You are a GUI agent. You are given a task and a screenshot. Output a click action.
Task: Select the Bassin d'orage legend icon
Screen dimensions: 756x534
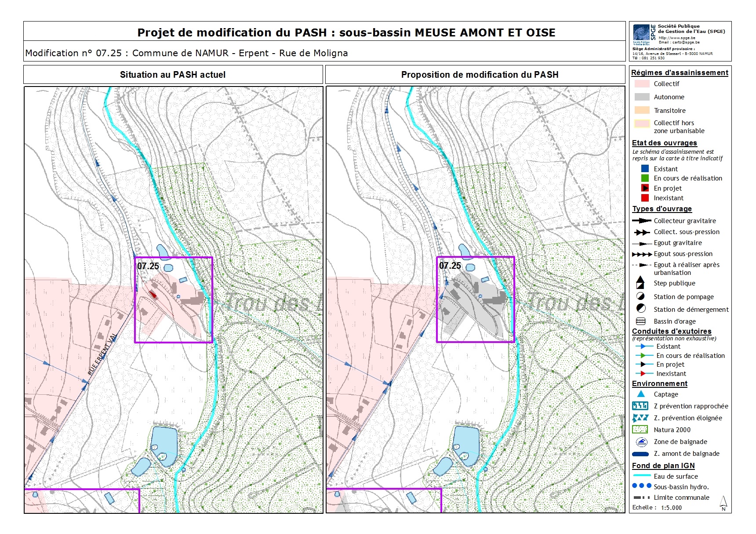(641, 321)
